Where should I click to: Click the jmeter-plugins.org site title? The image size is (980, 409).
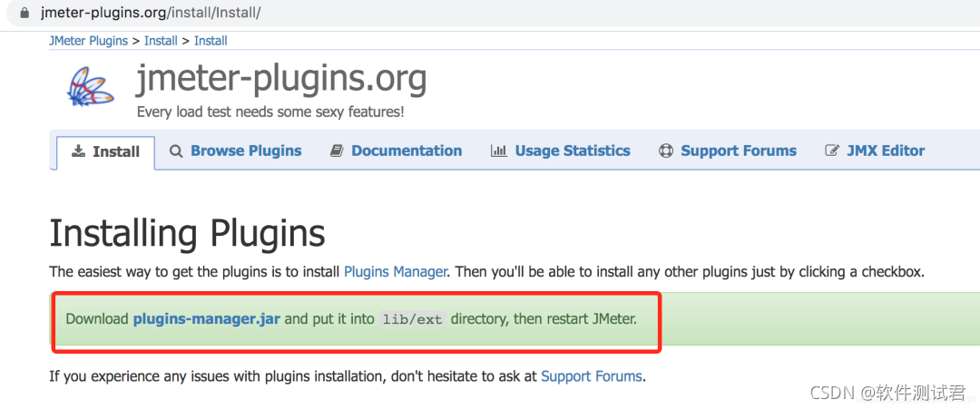coord(281,79)
